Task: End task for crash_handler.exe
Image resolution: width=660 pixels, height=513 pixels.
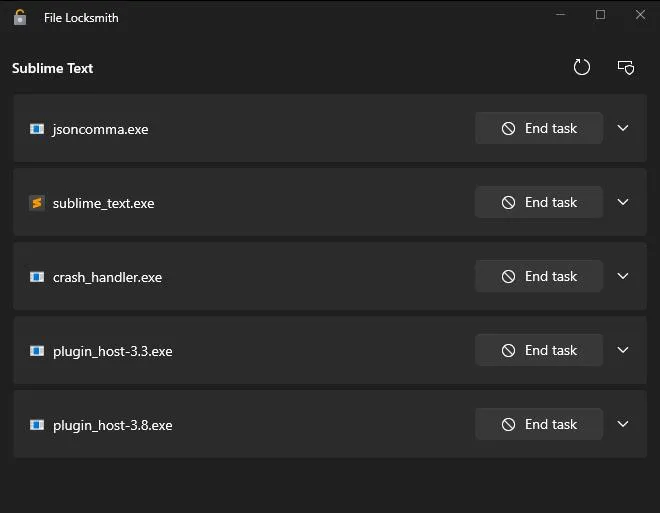Action: point(539,276)
